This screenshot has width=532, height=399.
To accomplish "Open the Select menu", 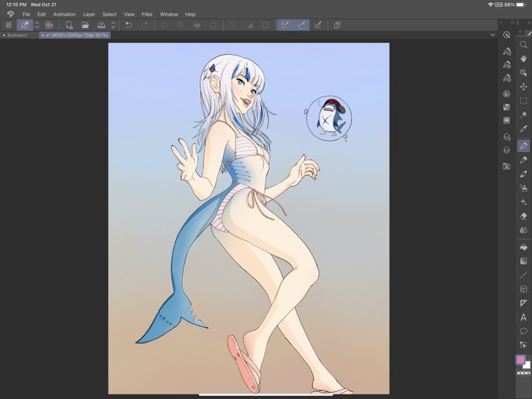I will tap(110, 14).
